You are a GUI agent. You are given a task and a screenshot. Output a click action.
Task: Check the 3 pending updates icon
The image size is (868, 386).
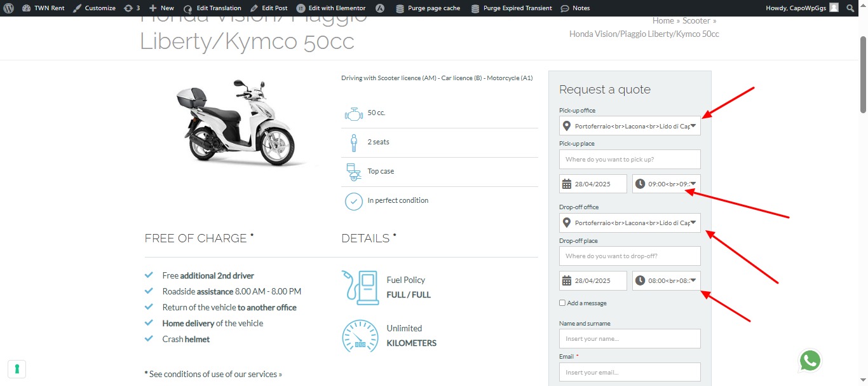pyautogui.click(x=132, y=8)
